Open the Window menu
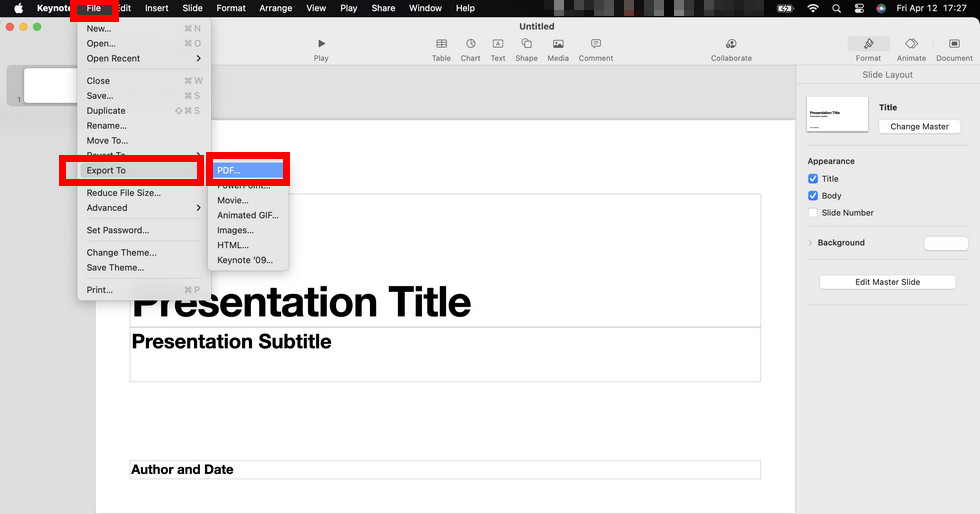Screen dimensions: 980x514 [x=425, y=8]
